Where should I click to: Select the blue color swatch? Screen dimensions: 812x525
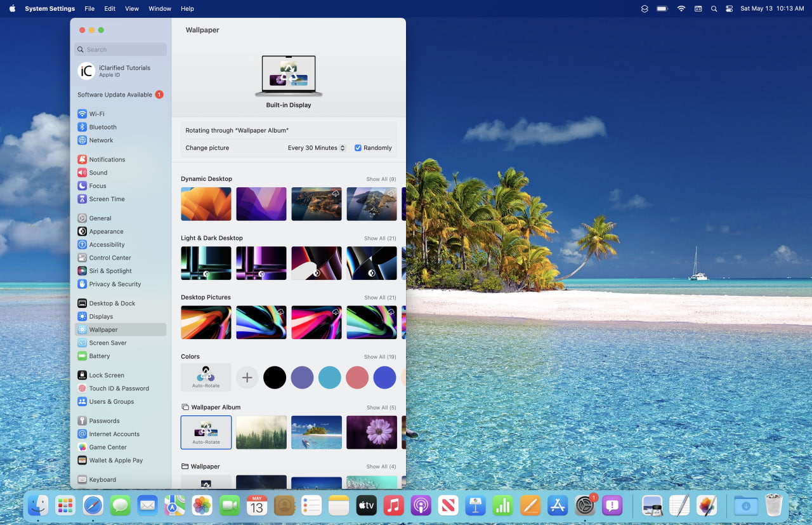(x=384, y=377)
